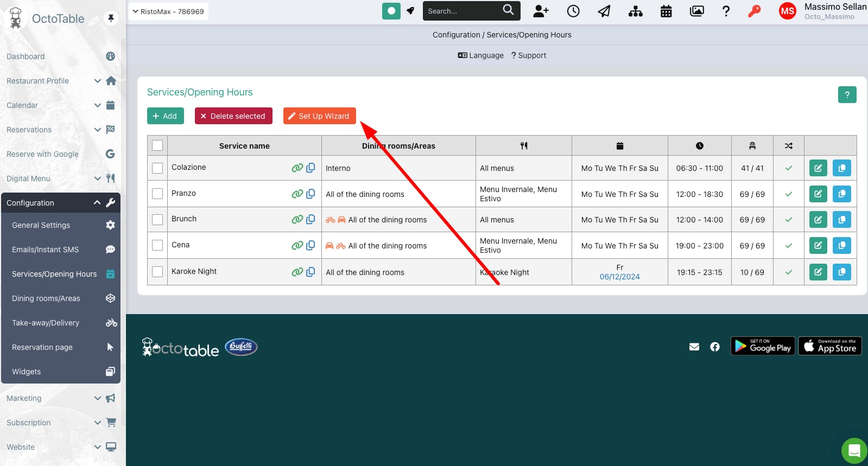868x466 pixels.
Task: Pin the sidebar with the pushpin icon
Action: (x=111, y=18)
